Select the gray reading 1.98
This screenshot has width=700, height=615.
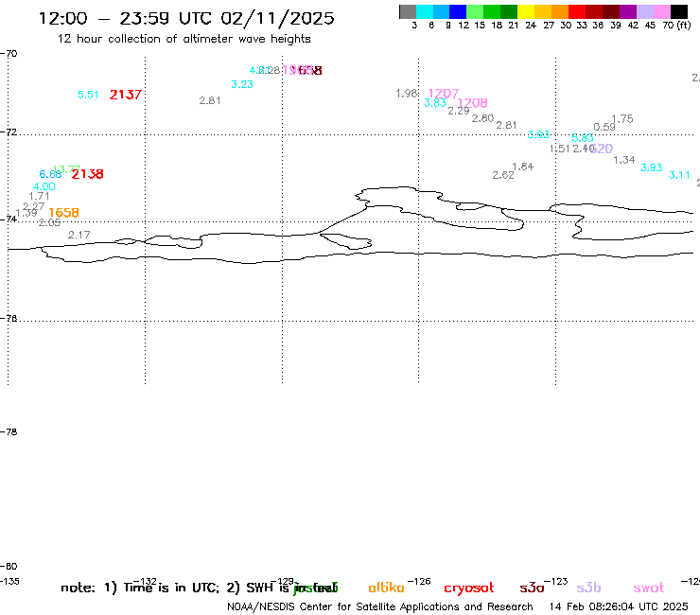406,94
